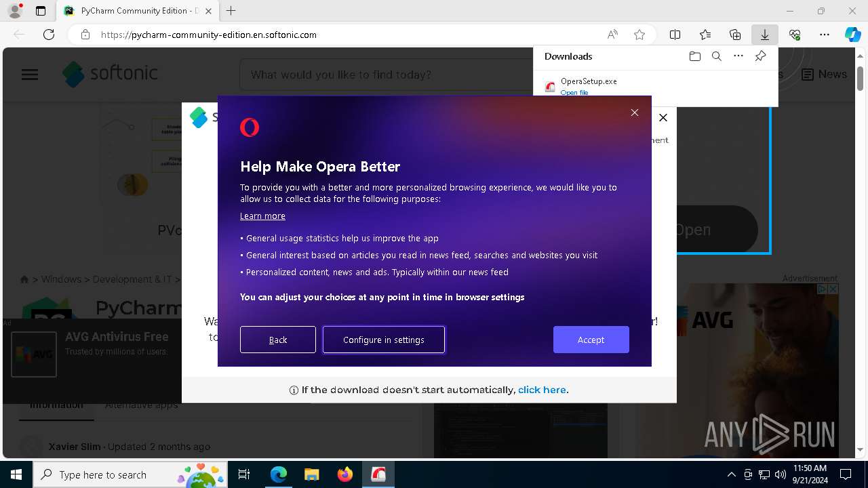The height and width of the screenshot is (488, 868).
Task: Open News section on Softonic
Action: [x=824, y=75]
